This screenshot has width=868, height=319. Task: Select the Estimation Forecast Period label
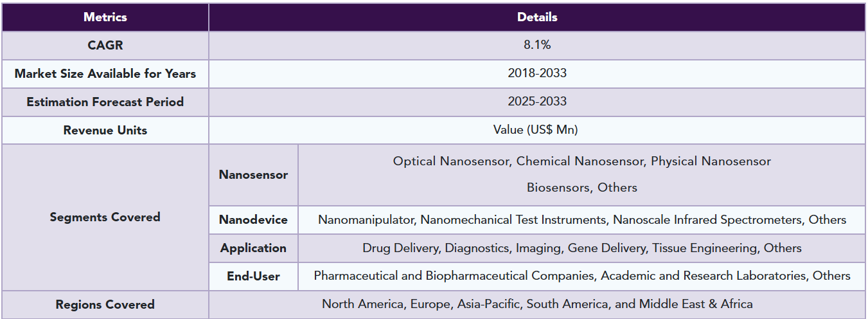(x=105, y=102)
